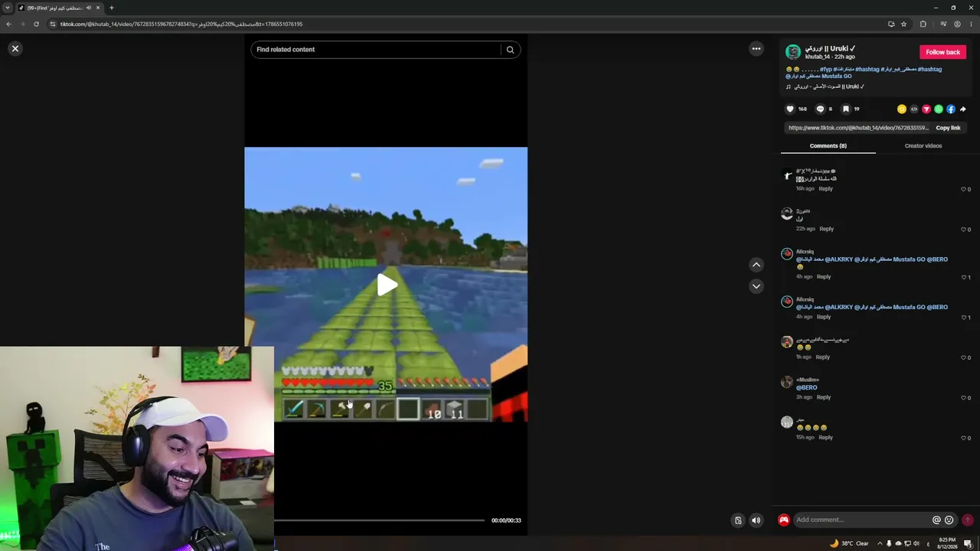Expand the browser tab search dropdown
980x551 pixels.
click(x=8, y=8)
